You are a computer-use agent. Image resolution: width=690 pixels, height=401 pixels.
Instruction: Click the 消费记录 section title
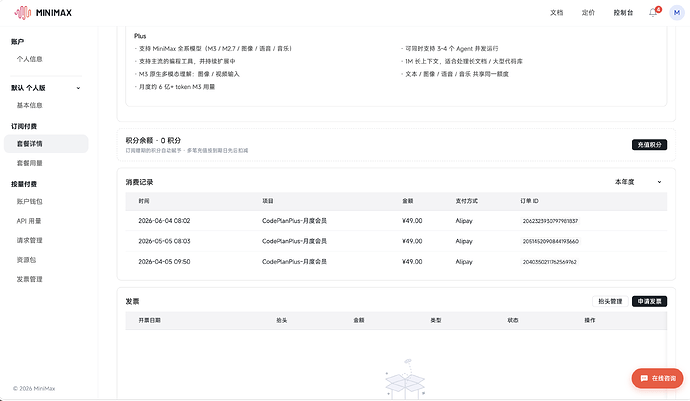[139, 182]
